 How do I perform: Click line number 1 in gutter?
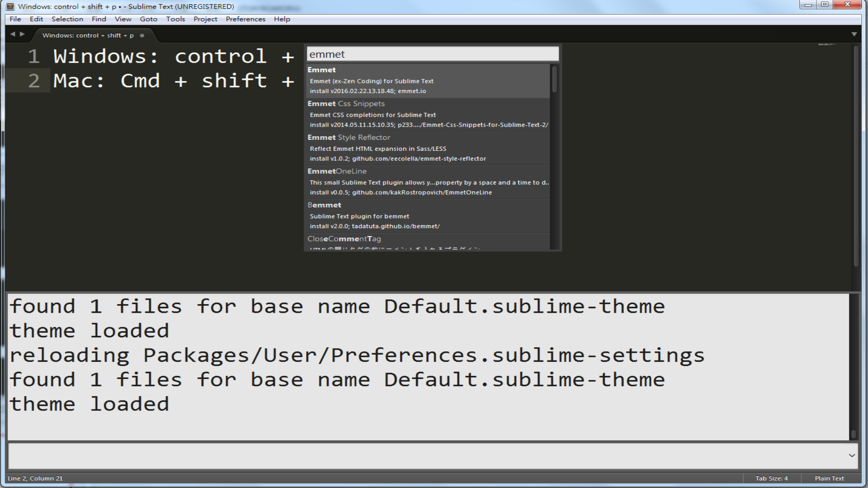coord(34,56)
